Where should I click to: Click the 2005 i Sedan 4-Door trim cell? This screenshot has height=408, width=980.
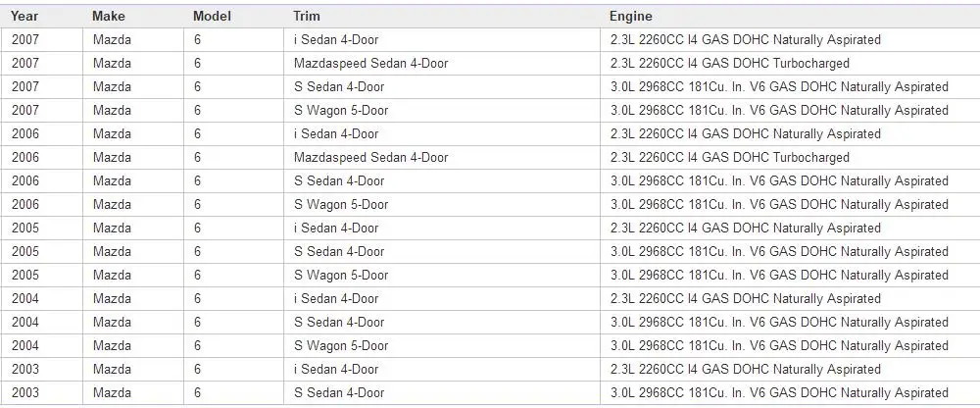(441, 229)
